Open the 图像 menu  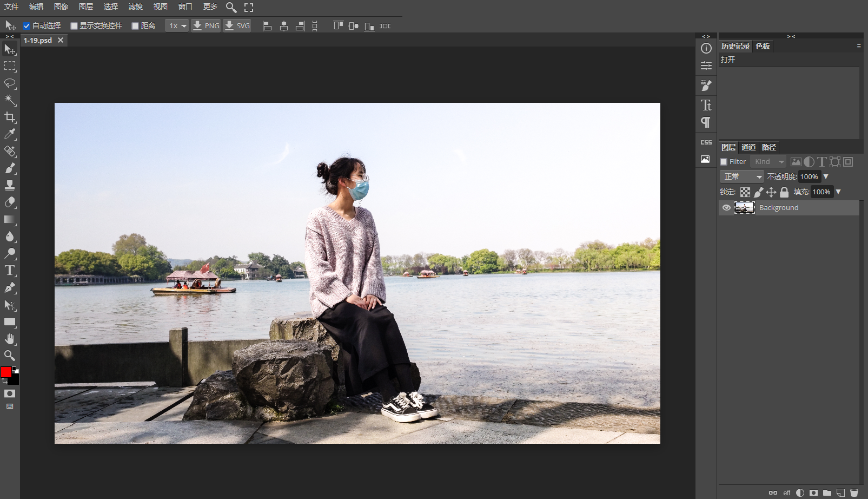click(61, 7)
